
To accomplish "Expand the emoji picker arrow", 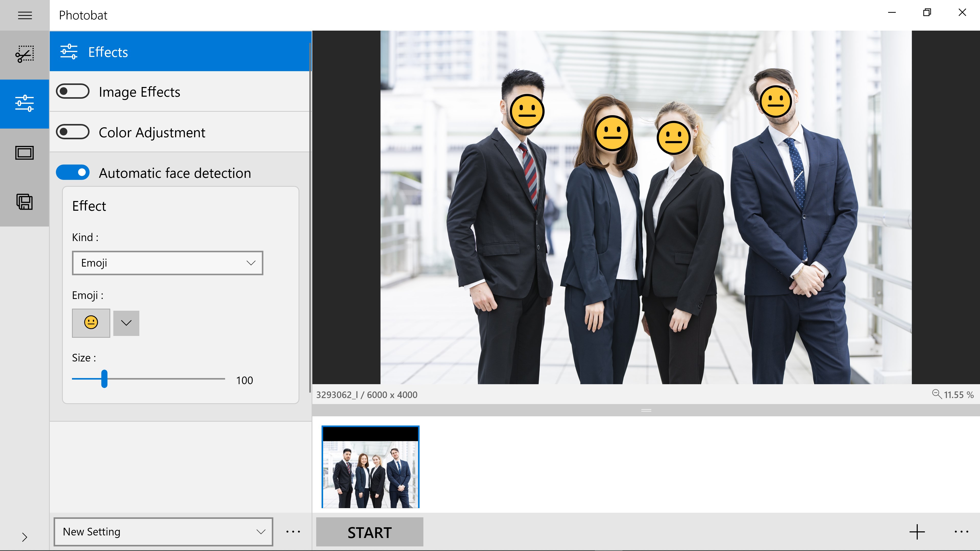I will pyautogui.click(x=126, y=323).
